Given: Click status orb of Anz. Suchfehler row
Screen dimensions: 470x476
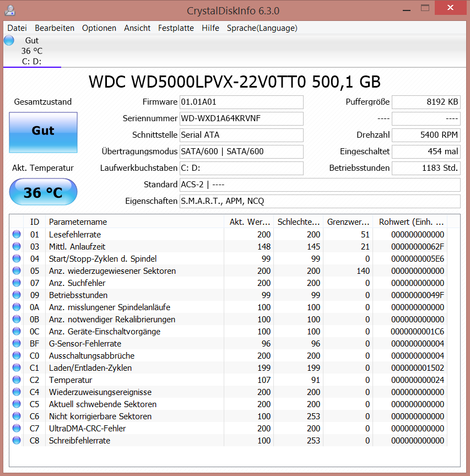Looking at the screenshot, I should [17, 283].
